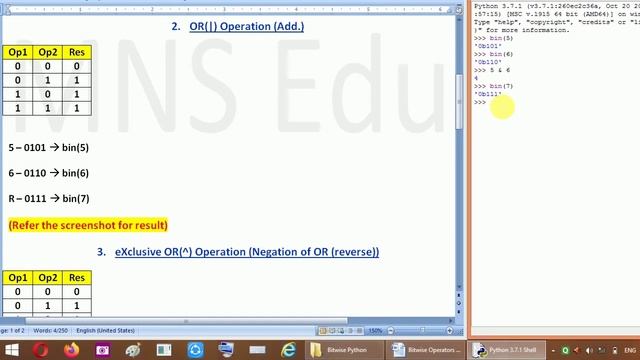Click the highlighted Refer the screenshot text

coord(88,225)
